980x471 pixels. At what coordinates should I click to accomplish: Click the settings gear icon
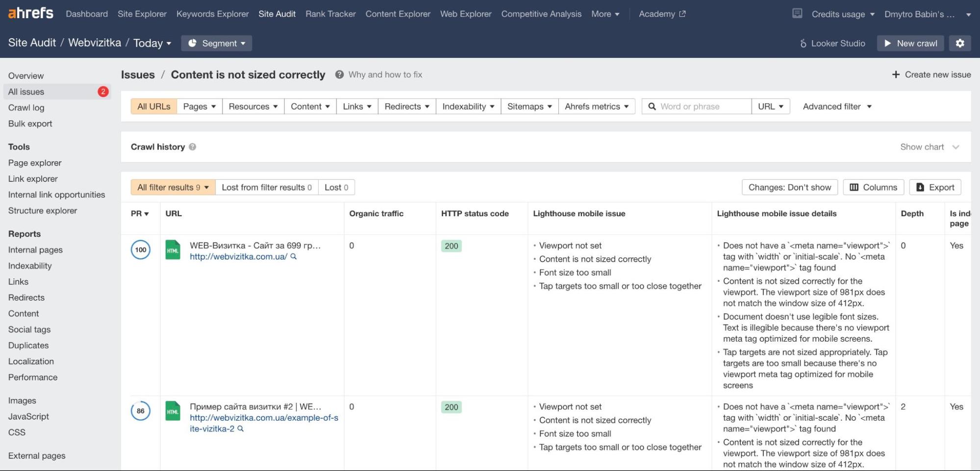(959, 43)
